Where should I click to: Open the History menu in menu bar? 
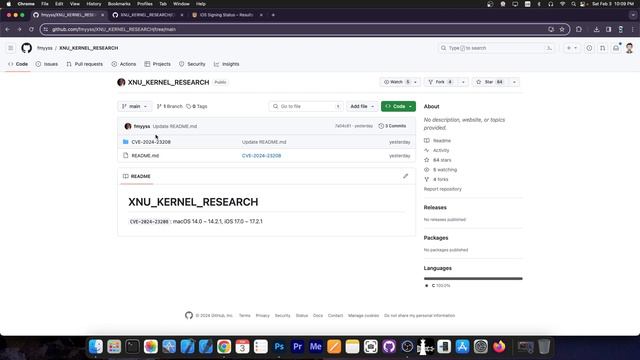93,4
